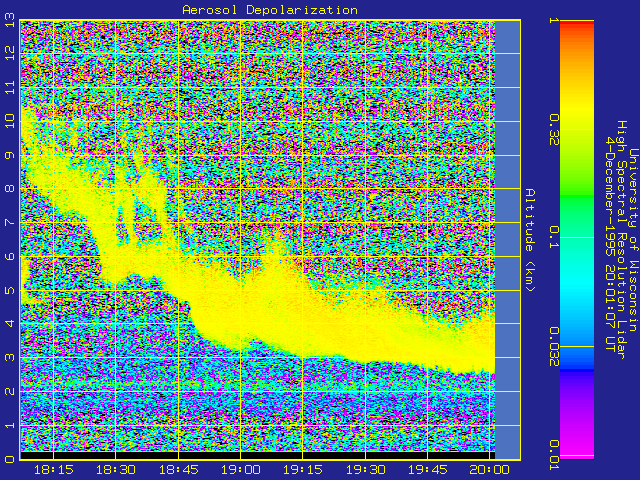Click the colorbar value 0.01
The width and height of the screenshot is (640, 480).
point(554,455)
